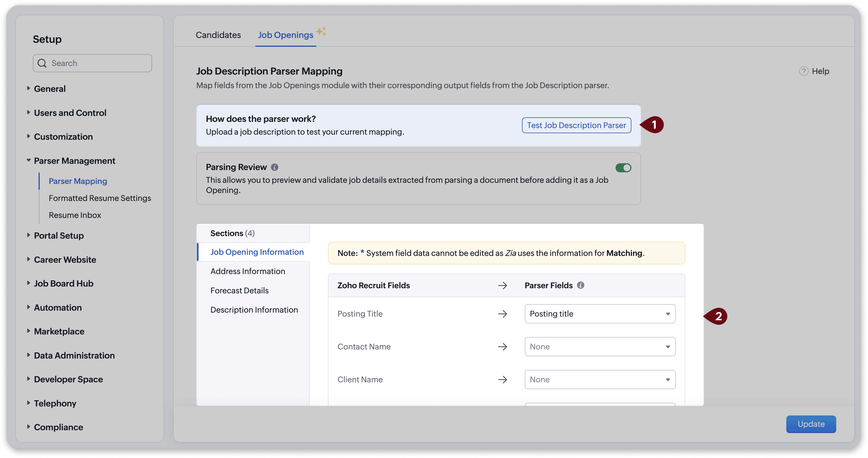Image resolution: width=868 pixels, height=458 pixels.
Task: Click Test Job Description Parser button
Action: [576, 125]
